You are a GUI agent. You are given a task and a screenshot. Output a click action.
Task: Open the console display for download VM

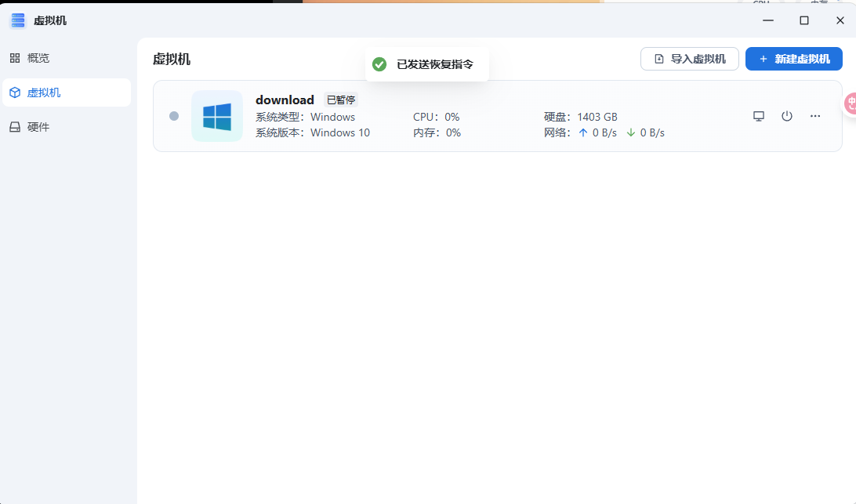[x=758, y=116]
